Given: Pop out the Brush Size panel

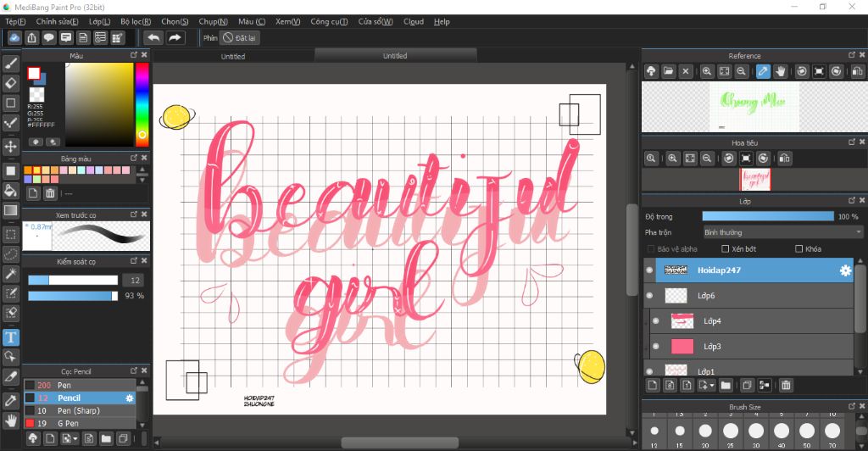Looking at the screenshot, I should point(851,406).
